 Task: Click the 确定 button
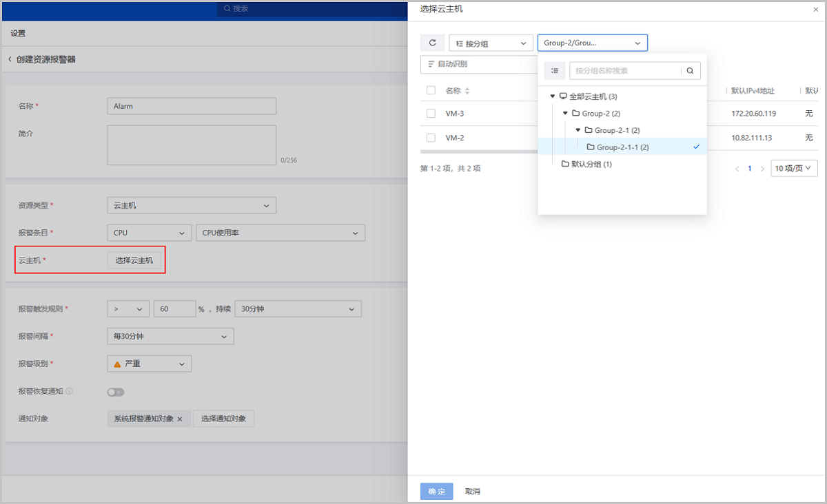(x=436, y=491)
